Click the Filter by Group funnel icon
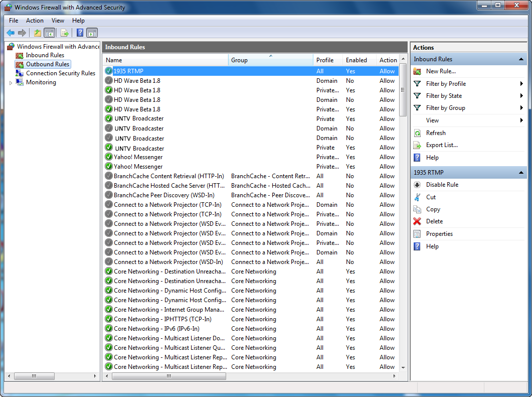This screenshot has width=532, height=397. 417,108
